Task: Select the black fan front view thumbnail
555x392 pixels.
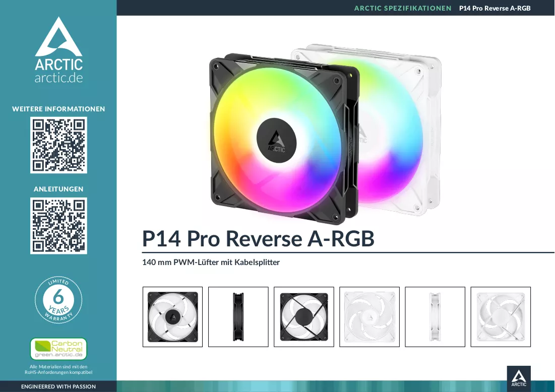Action: (173, 316)
